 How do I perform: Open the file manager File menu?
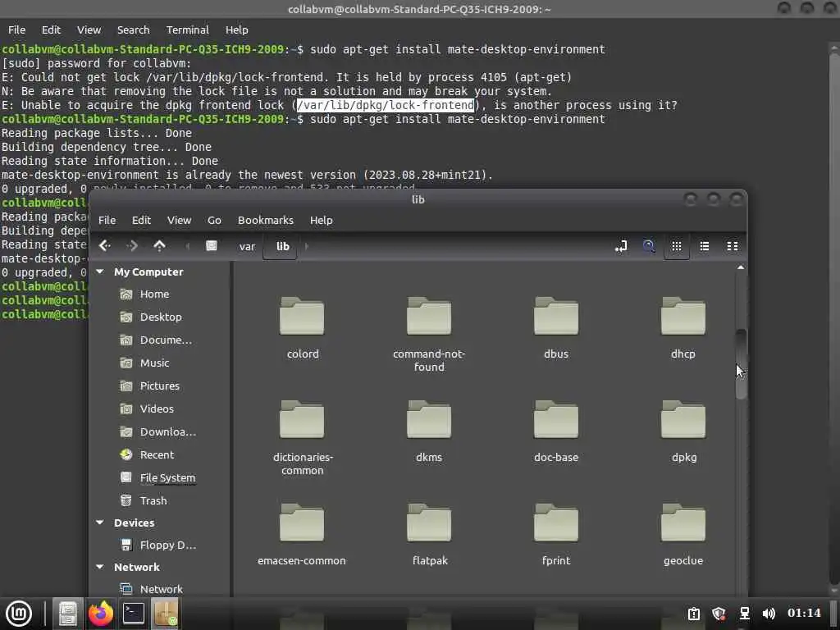[x=107, y=220]
